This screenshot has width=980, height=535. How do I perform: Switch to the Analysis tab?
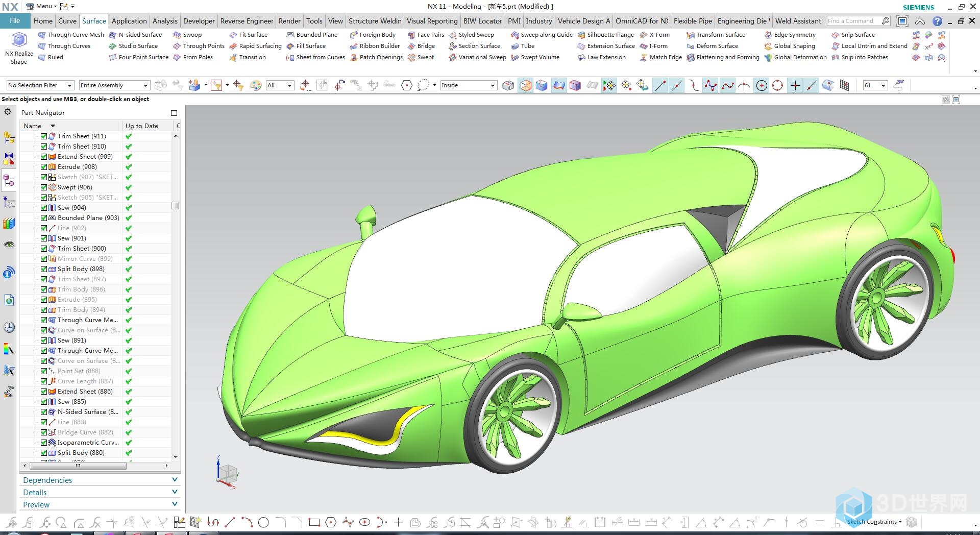(165, 21)
